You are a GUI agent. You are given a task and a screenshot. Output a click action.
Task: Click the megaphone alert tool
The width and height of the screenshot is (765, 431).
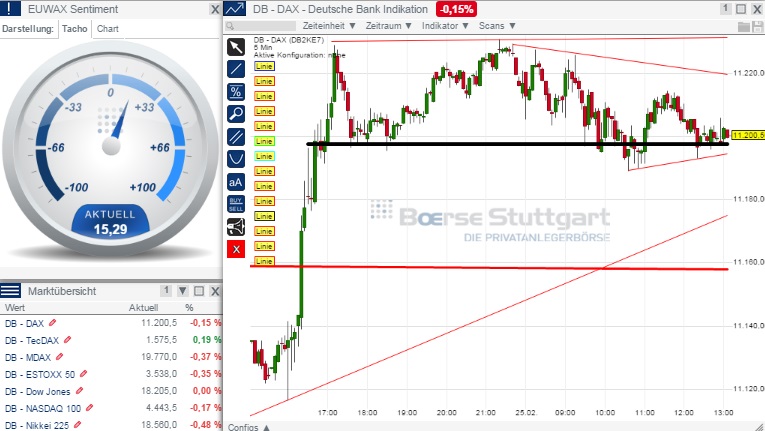(x=236, y=227)
